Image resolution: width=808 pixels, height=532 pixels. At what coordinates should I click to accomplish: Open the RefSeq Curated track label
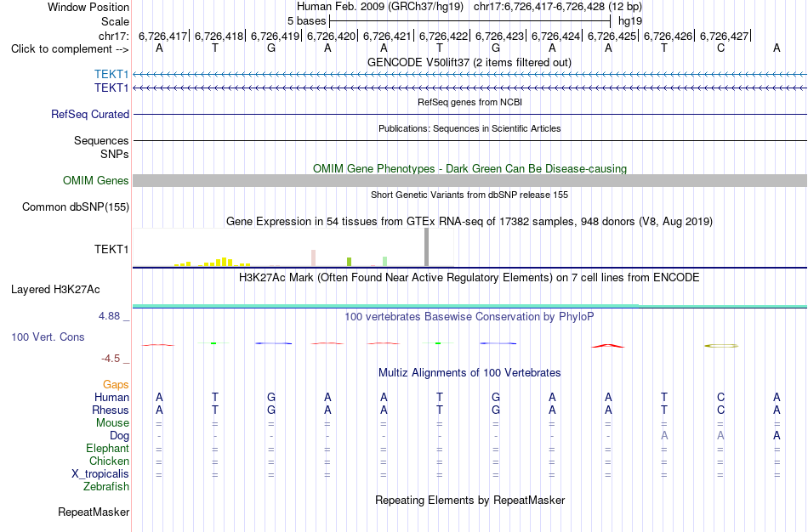click(90, 115)
